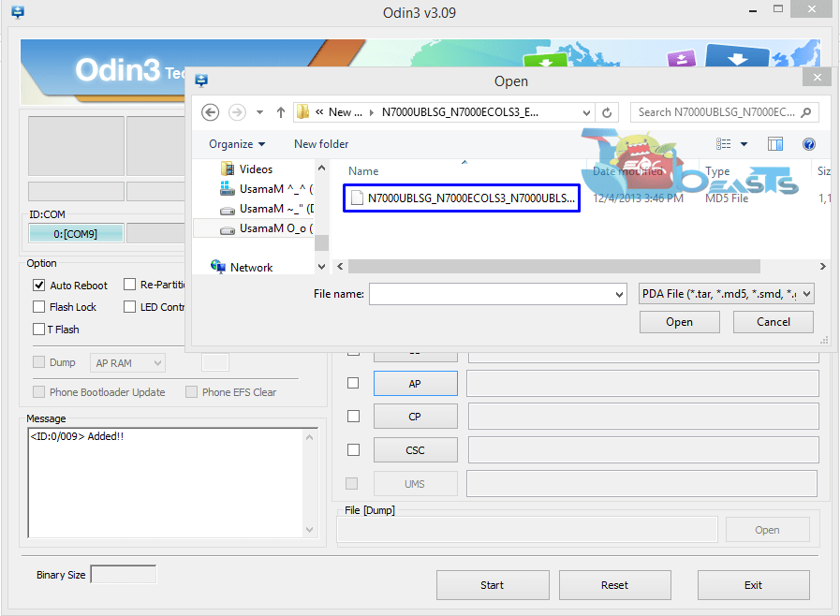Select the N7000UBLSG_N7000ECOLS3 MD5 file
This screenshot has height=616, width=840.
coord(462,198)
